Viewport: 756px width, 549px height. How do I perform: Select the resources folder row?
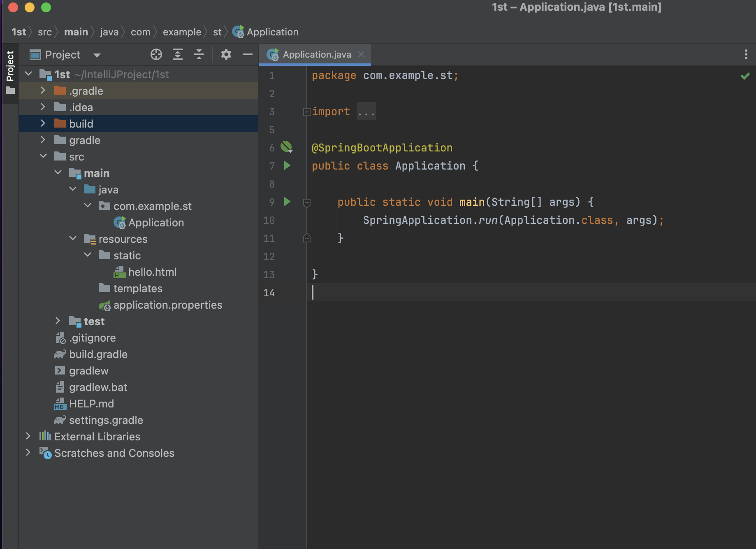pyautogui.click(x=138, y=239)
